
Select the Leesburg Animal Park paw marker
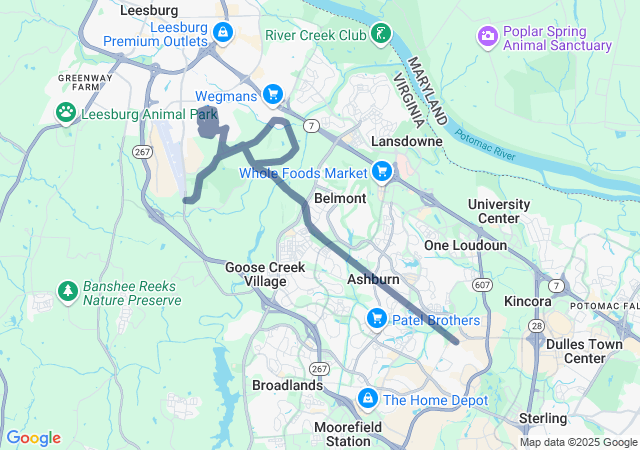click(x=66, y=112)
